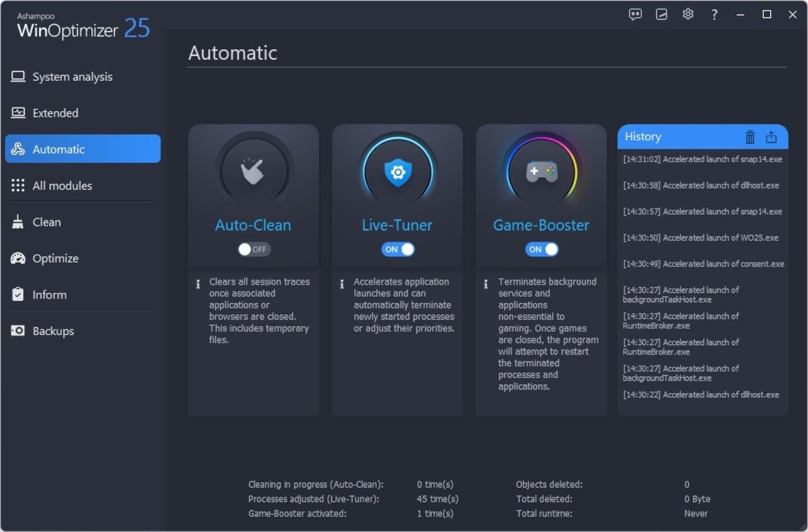Go to System analysis
Viewport: 808px width, 532px height.
point(83,77)
